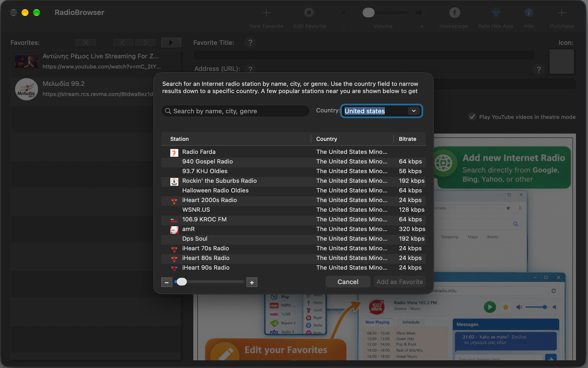
Task: Open the Info icon in toolbar
Action: [x=529, y=13]
